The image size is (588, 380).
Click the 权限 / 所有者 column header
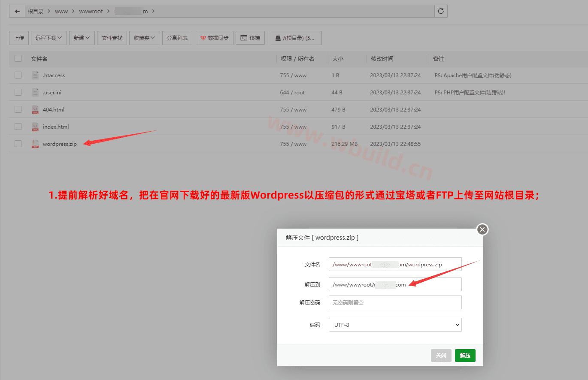[297, 59]
